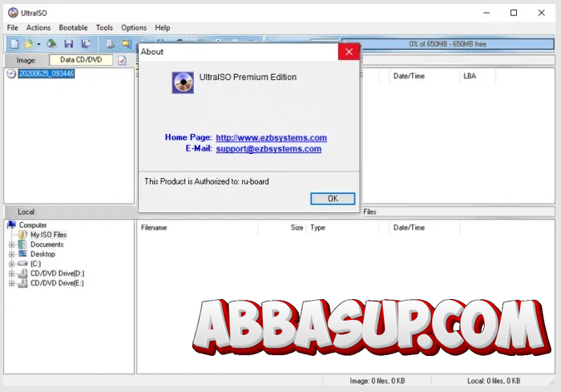Click the image properties icon beside Data CD/DVD
561x392 pixels.
[122, 60]
